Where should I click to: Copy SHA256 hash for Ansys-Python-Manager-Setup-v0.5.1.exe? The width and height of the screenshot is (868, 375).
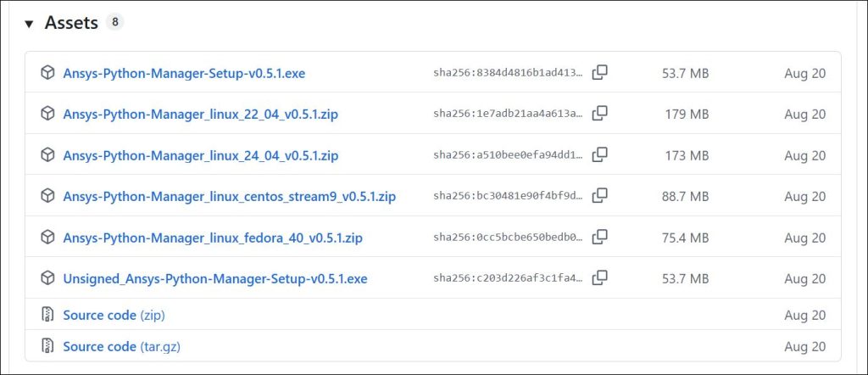[599, 73]
